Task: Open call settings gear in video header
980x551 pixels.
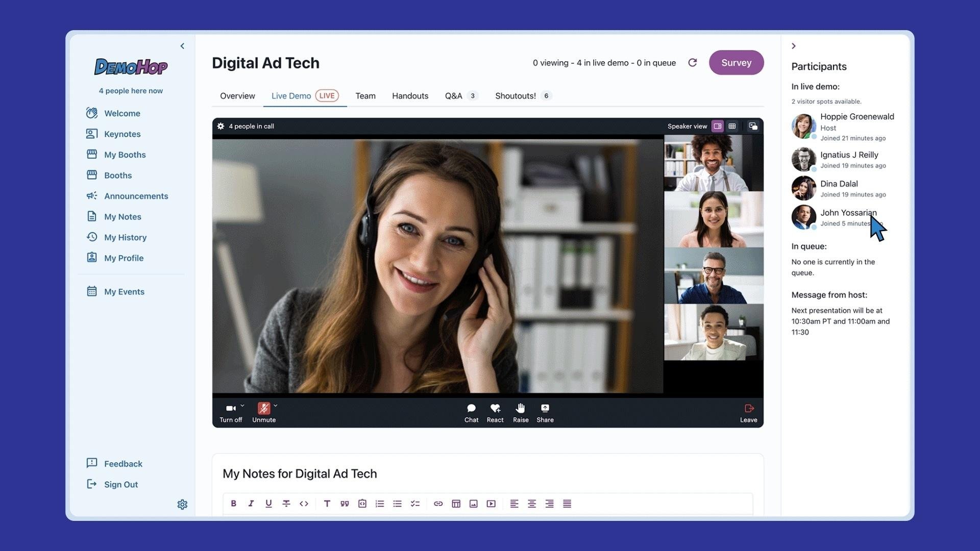Action: click(x=220, y=126)
